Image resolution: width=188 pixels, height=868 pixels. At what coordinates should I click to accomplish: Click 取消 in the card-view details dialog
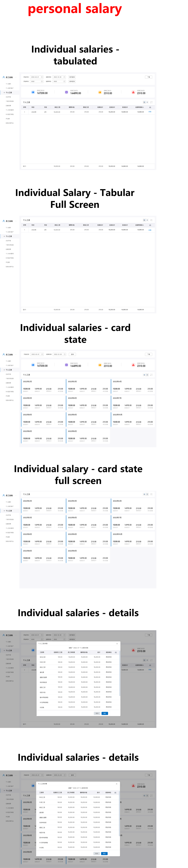(97, 854)
